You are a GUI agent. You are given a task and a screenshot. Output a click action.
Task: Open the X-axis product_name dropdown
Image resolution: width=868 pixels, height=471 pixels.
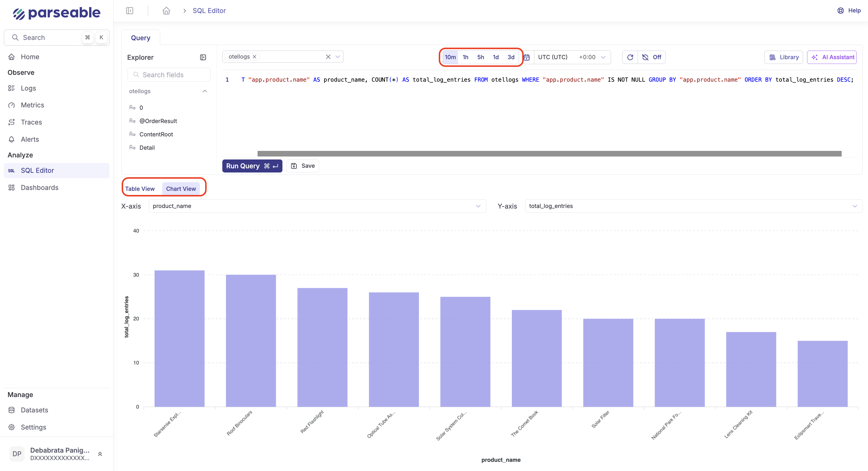[317, 206]
